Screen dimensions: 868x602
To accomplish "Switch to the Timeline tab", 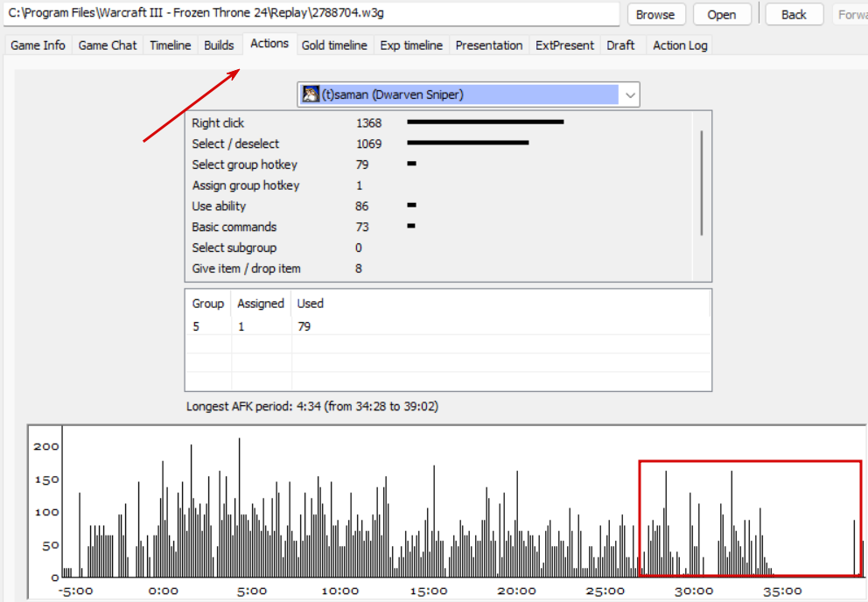I will tap(170, 45).
